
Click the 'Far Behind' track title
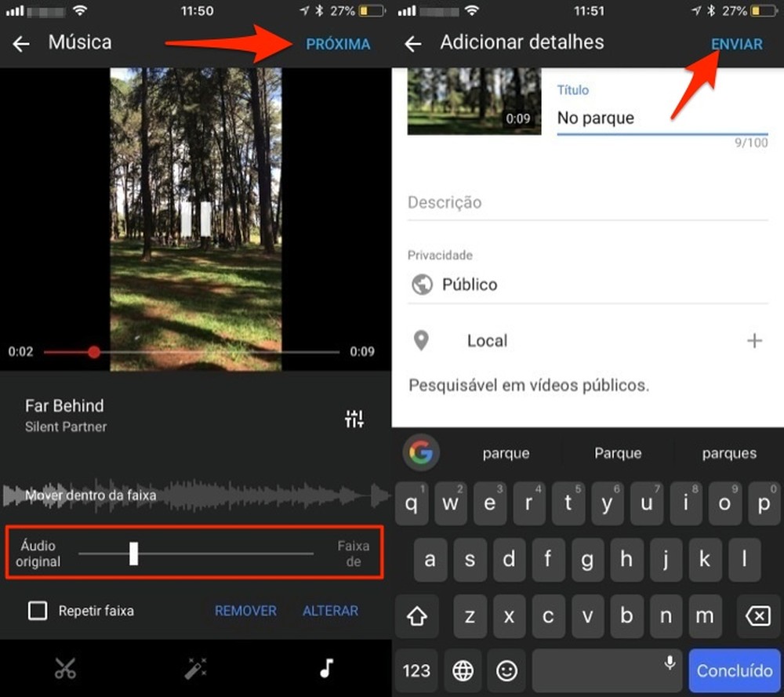64,405
